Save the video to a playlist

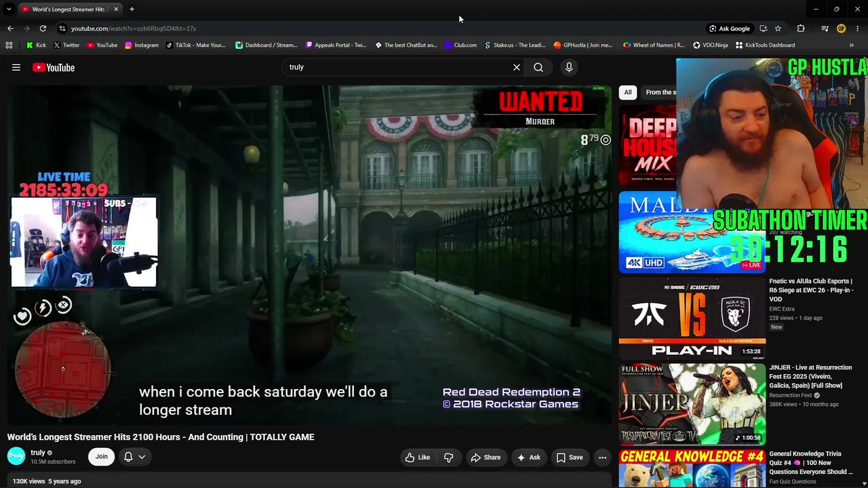570,457
